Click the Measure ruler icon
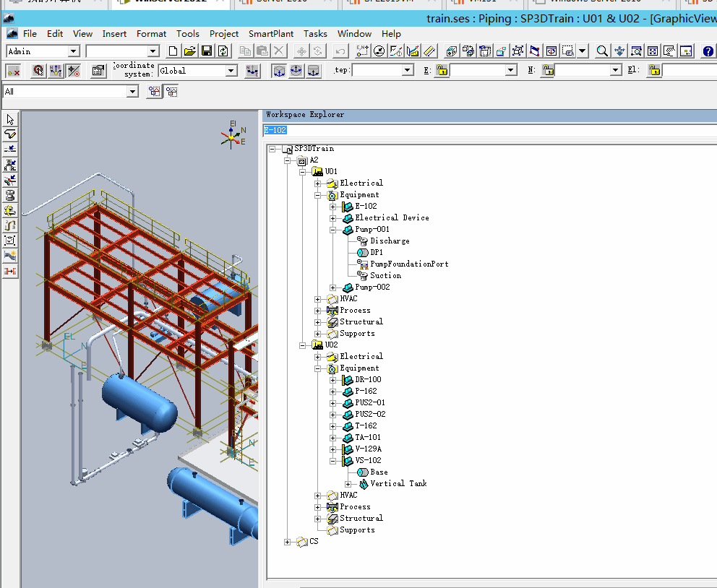 click(x=429, y=51)
